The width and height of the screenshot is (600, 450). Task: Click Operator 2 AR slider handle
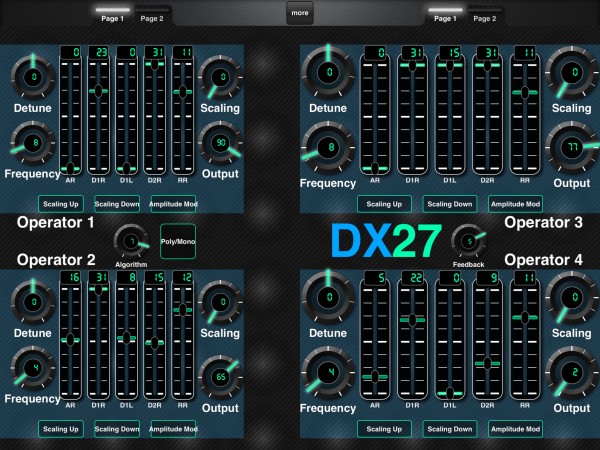coord(70,339)
